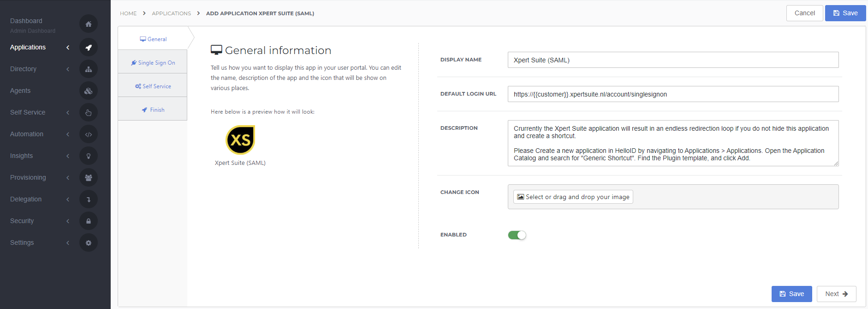The image size is (868, 309).
Task: Click the Security lock icon
Action: [88, 221]
